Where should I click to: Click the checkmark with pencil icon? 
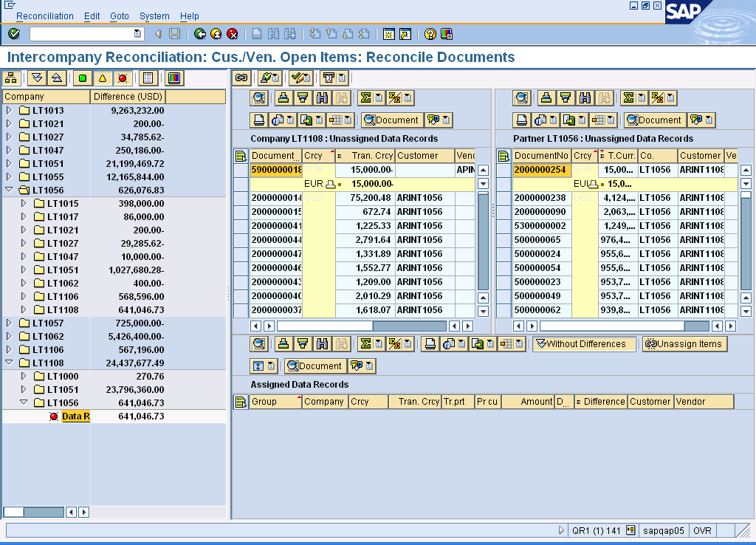click(297, 78)
